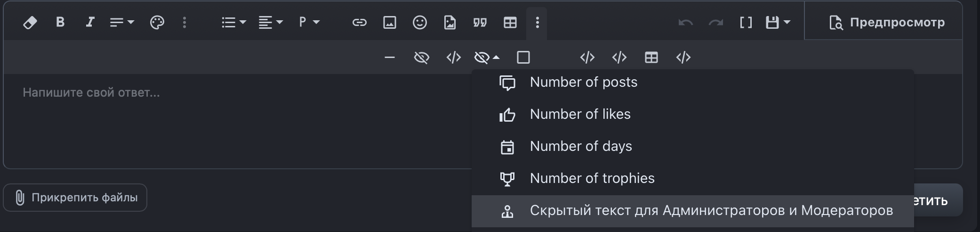Insert a quote block

(x=480, y=22)
